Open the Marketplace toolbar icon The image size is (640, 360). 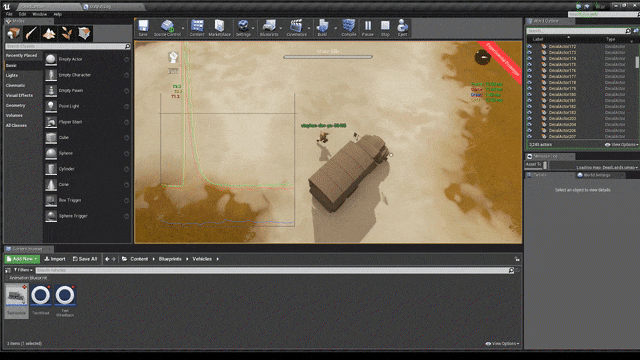pos(220,28)
